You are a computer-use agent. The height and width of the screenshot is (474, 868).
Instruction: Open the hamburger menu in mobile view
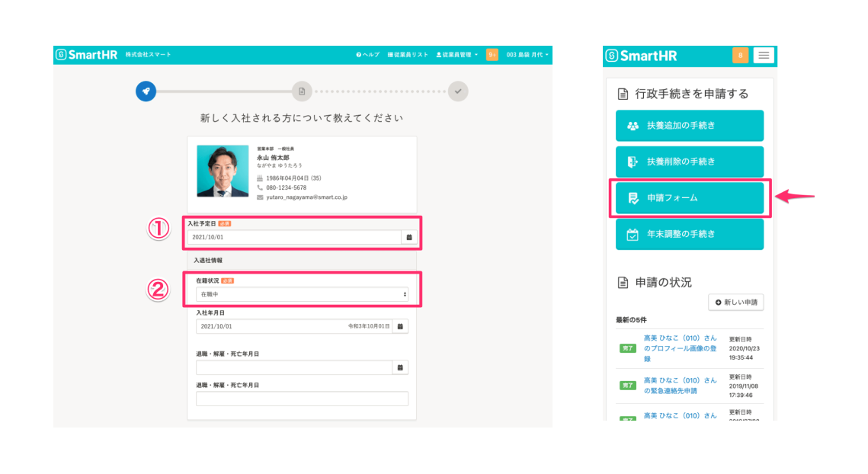[764, 56]
